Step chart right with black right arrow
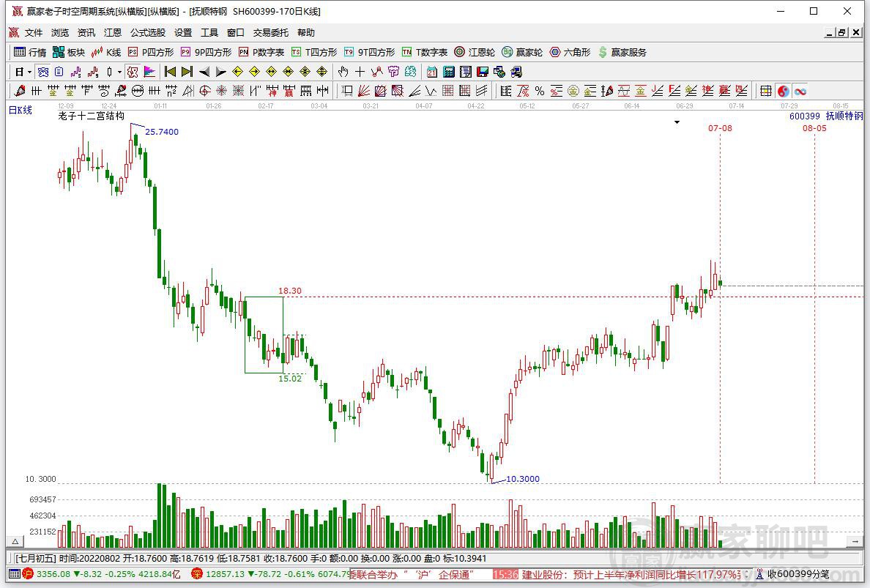Viewport: 870px width, 588px height. (x=221, y=72)
